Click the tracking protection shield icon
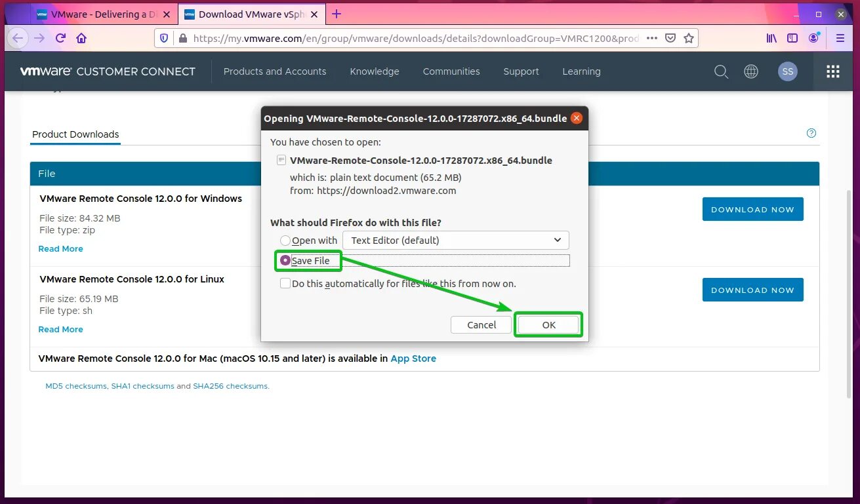860x504 pixels. [x=164, y=38]
